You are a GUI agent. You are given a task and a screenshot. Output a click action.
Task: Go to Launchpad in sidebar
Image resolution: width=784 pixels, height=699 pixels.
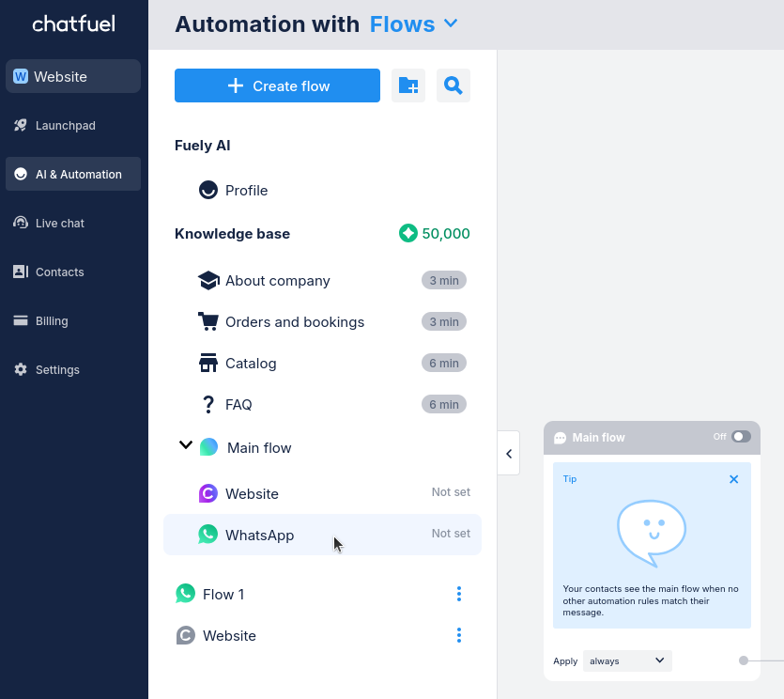tap(65, 126)
